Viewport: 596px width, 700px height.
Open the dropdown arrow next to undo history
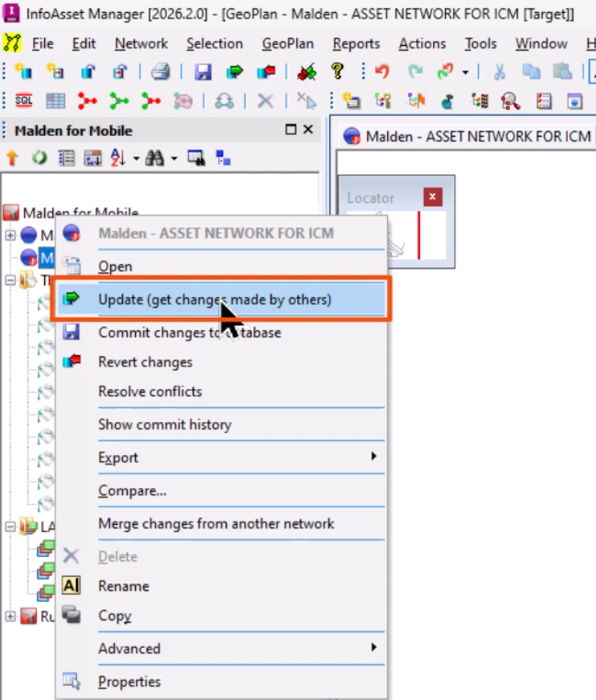coord(465,72)
